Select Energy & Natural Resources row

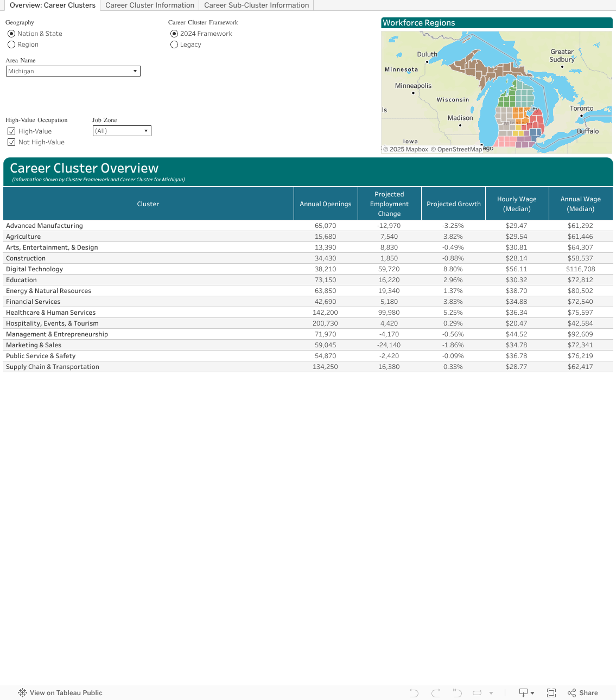point(308,291)
